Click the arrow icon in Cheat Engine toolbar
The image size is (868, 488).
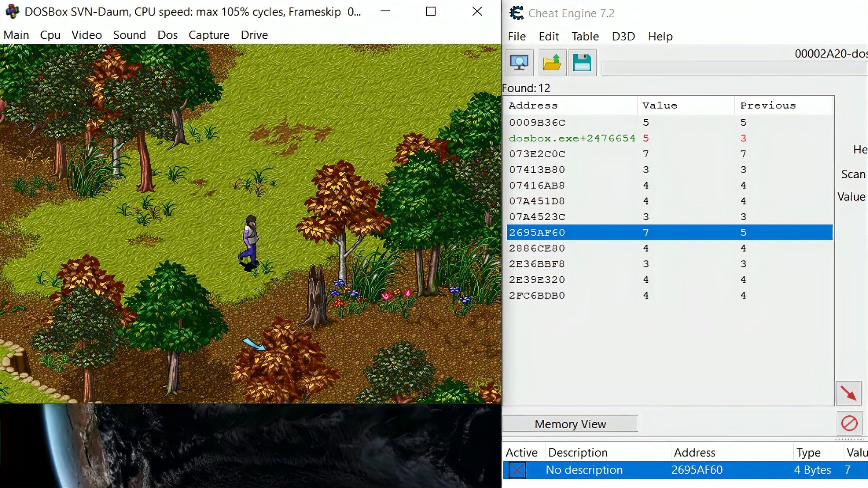[x=849, y=393]
